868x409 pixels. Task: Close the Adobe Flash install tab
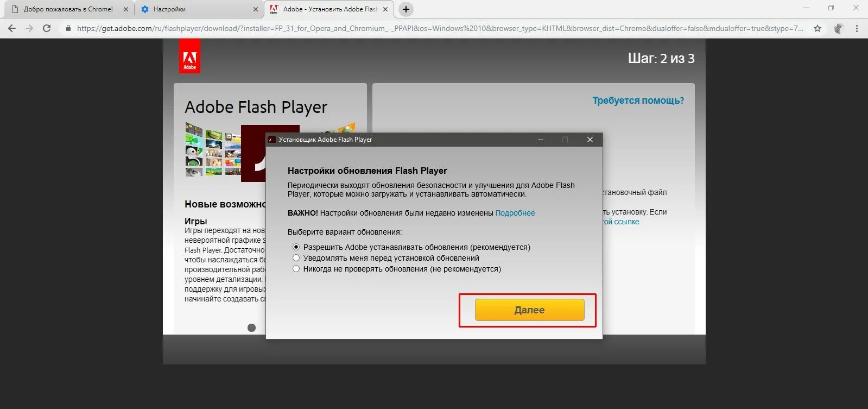(385, 9)
